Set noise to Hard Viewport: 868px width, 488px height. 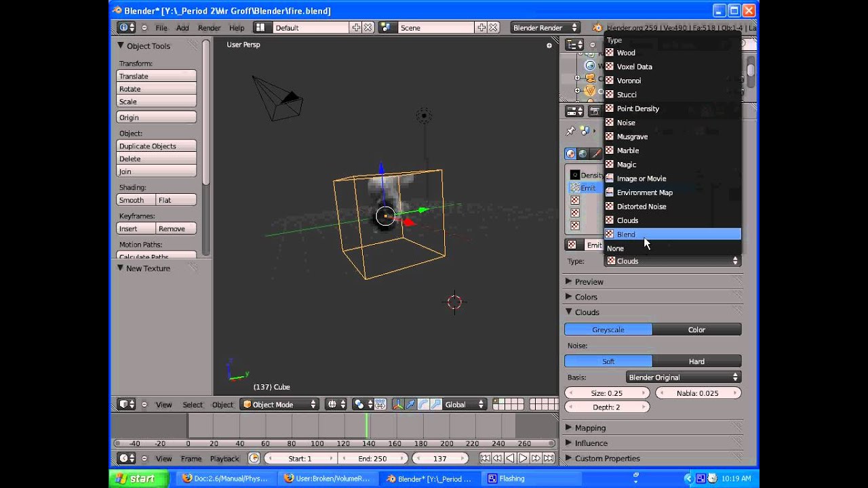click(x=696, y=361)
